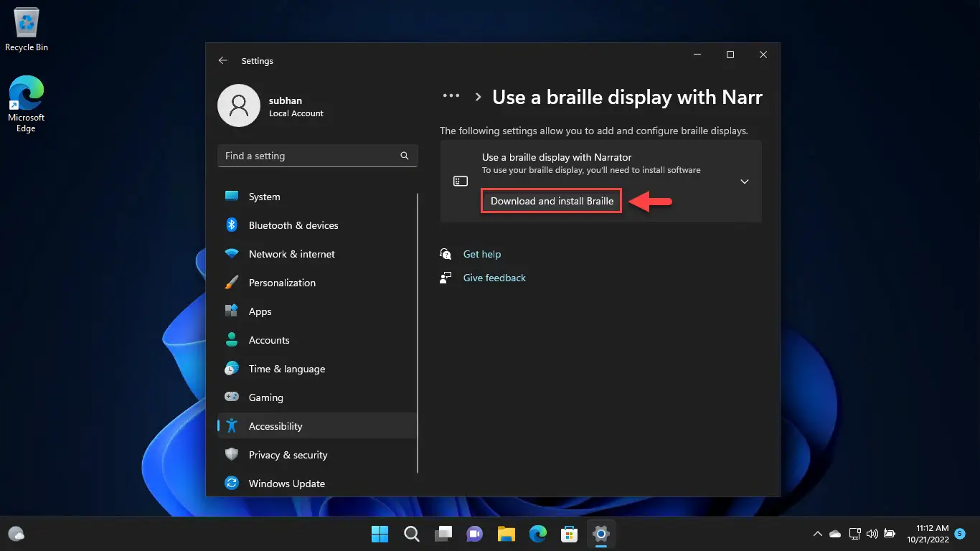Screen dimensions: 980x551
Task: Open the weather widget on the taskbar
Action: point(17,534)
